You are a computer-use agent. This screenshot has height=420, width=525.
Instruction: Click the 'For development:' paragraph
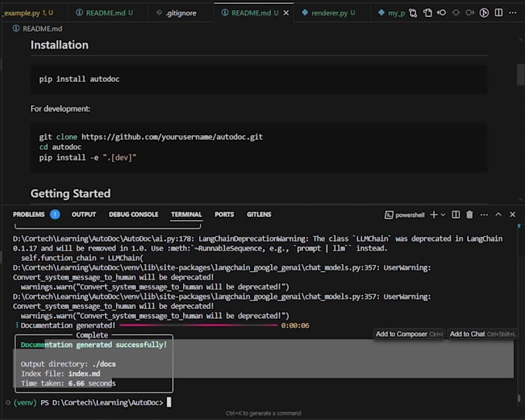coord(60,109)
